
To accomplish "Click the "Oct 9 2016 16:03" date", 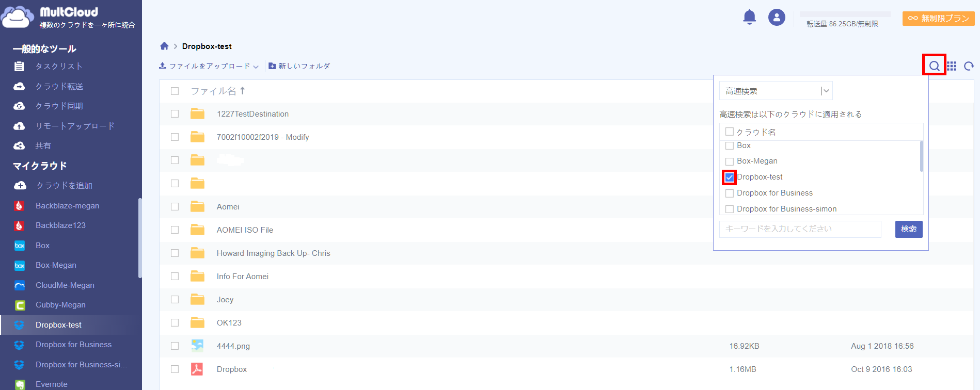I will 882,369.
